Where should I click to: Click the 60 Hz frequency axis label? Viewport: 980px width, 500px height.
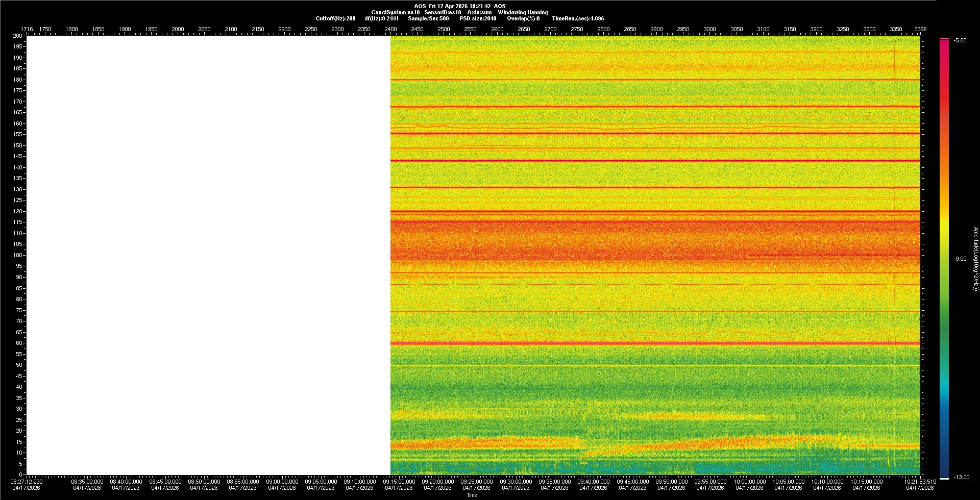[x=18, y=343]
